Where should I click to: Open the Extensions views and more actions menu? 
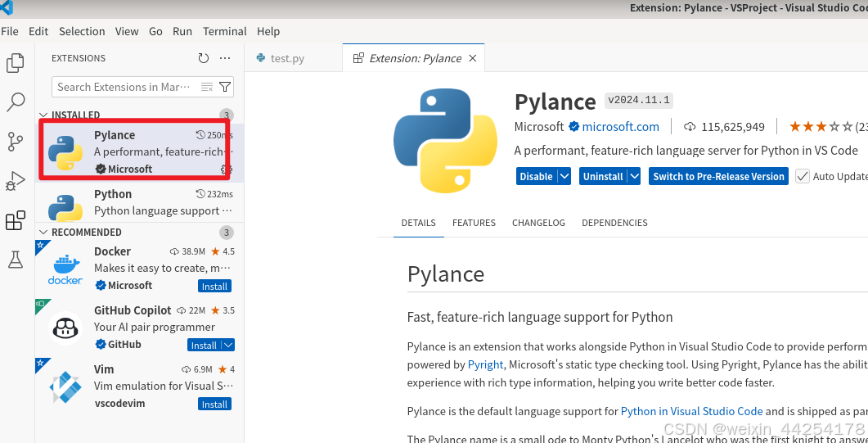tap(225, 58)
